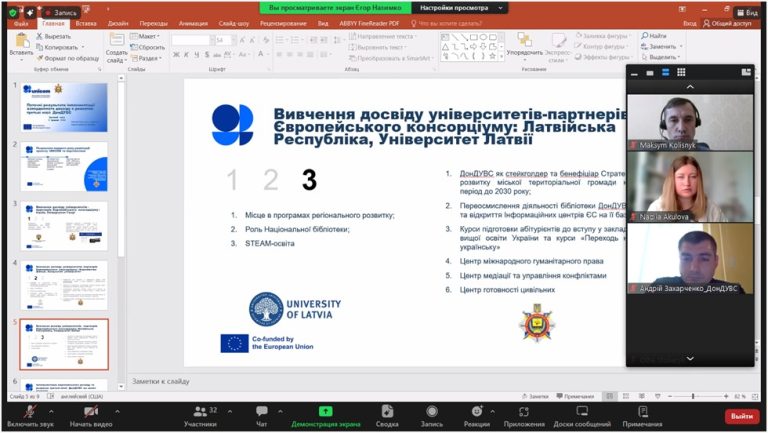Select slide 4 thumbnail in slide panel

(64, 286)
